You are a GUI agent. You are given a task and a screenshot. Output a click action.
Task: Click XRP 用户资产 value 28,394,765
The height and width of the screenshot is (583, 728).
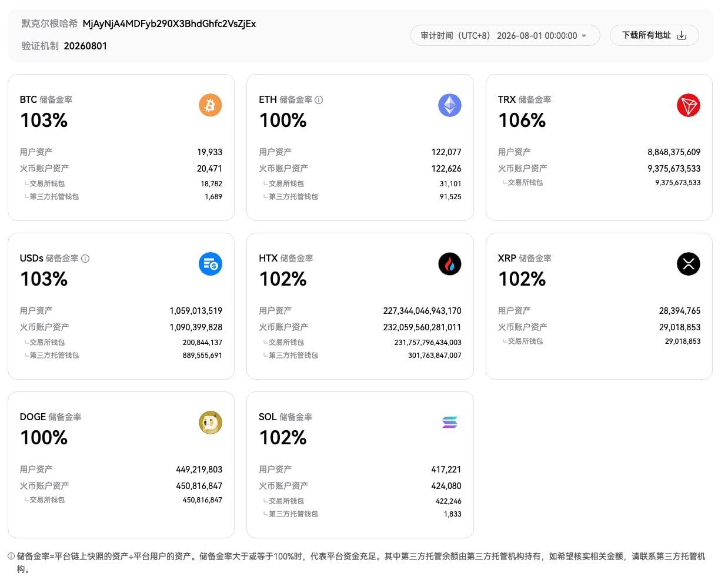click(680, 311)
